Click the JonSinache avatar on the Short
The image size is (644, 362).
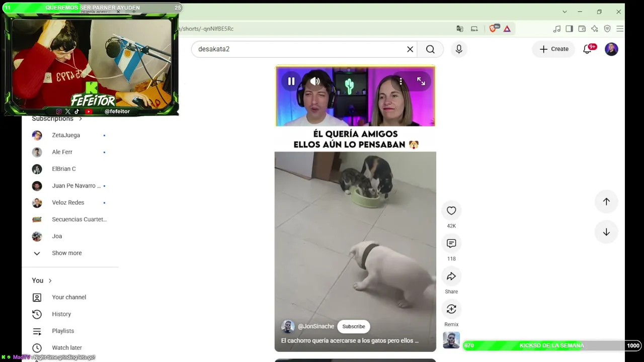(x=288, y=326)
